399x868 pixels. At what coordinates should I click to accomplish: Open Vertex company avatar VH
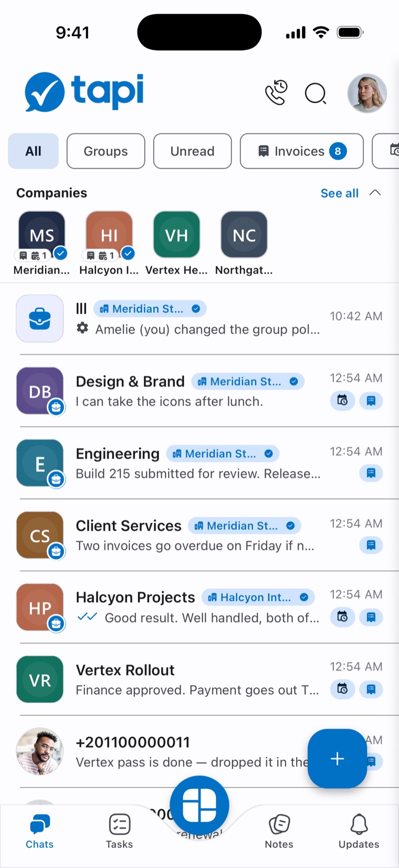click(176, 234)
